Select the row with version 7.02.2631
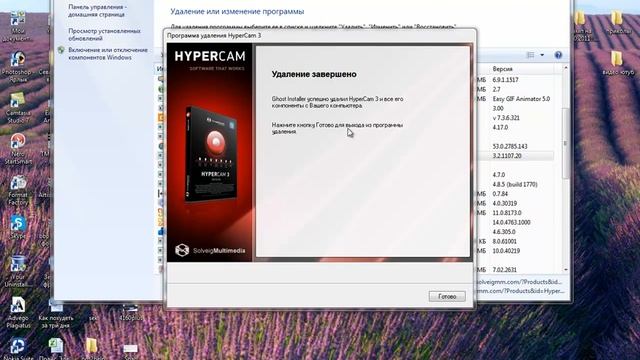Viewport: 640px width, 360px height. coord(504,270)
